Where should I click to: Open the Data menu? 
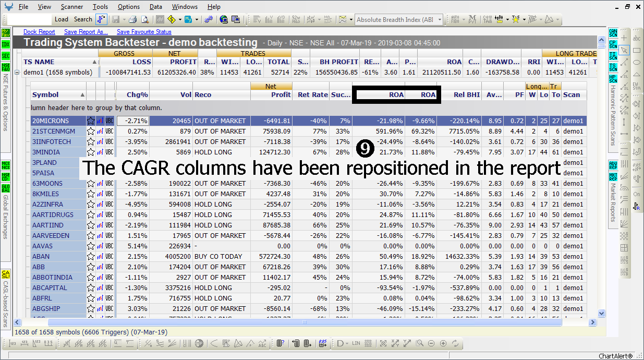tap(156, 7)
